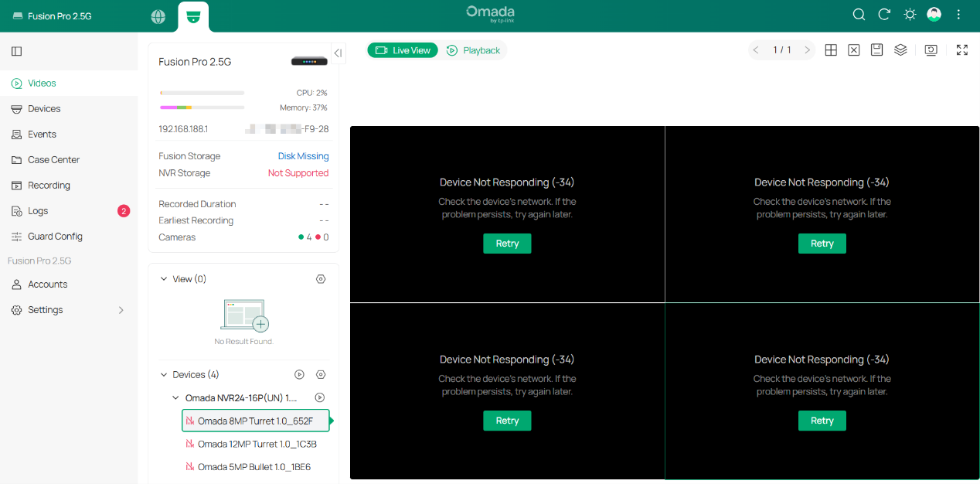Open Videos in the sidebar
The height and width of the screenshot is (484, 980).
click(x=69, y=83)
